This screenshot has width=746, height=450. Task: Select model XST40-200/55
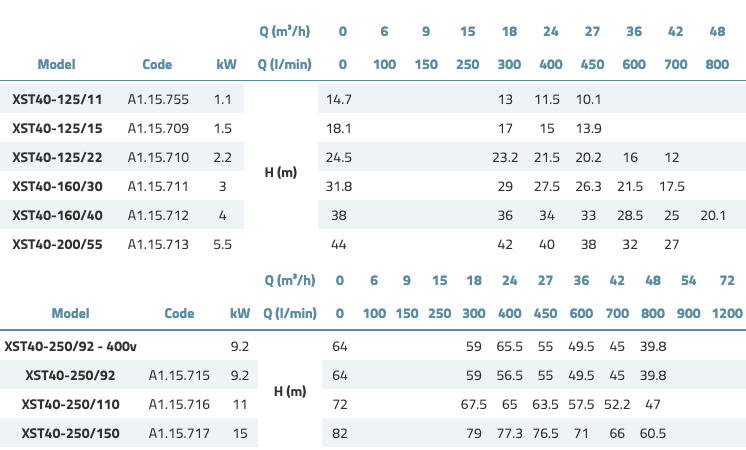pyautogui.click(x=56, y=244)
